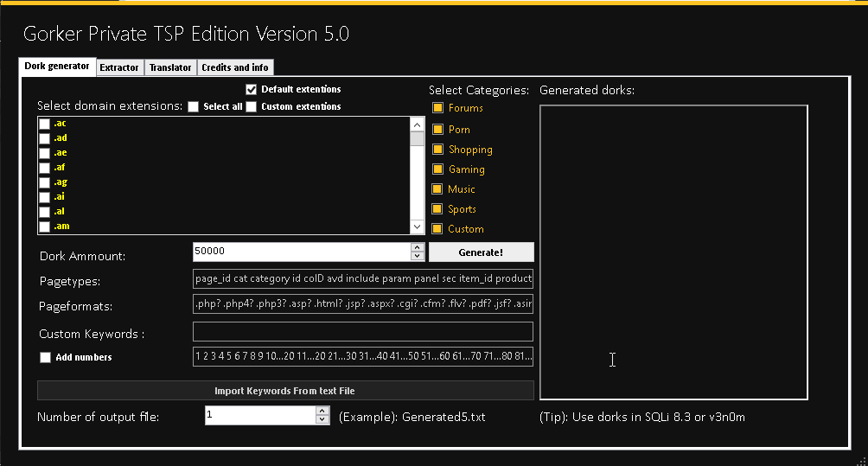This screenshot has height=466, width=868.
Task: Check the .ag domain extension
Action: coord(45,182)
